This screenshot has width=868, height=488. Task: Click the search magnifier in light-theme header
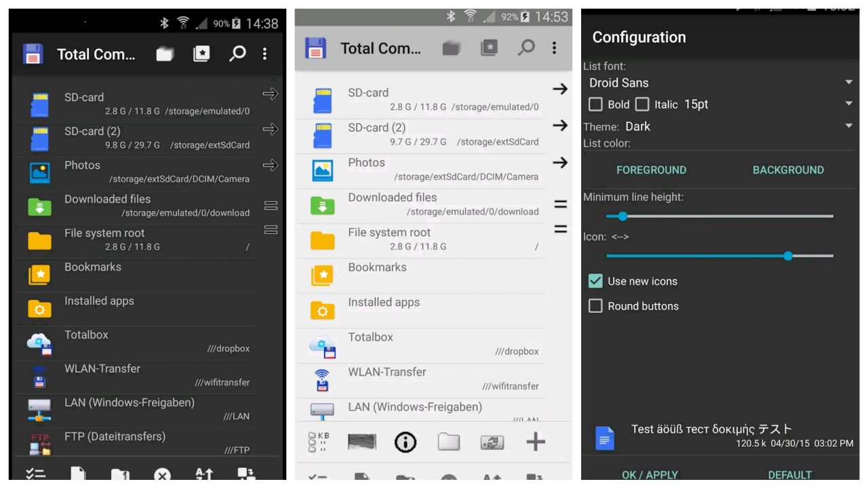pyautogui.click(x=526, y=48)
